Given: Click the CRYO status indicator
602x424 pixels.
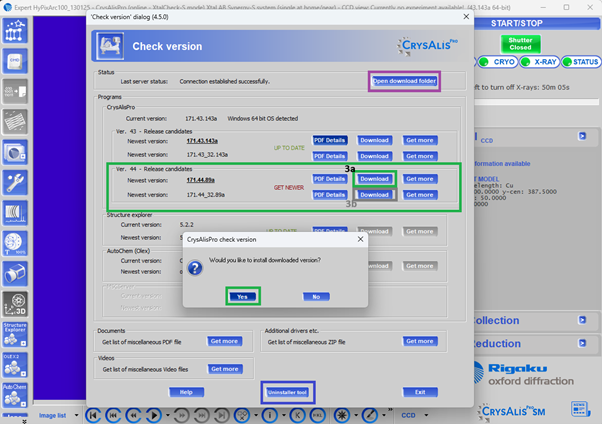Looking at the screenshot, I should [x=498, y=62].
